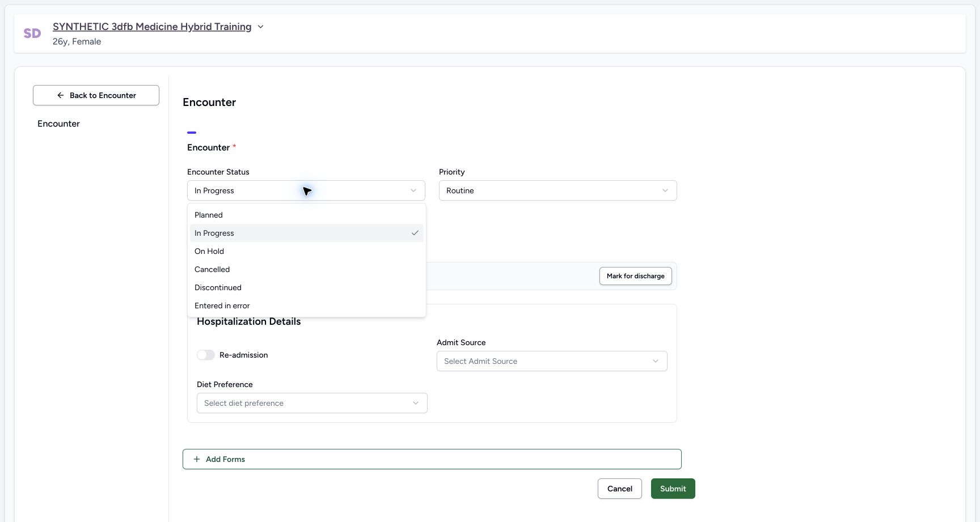Cancel the encounter form
Image resolution: width=980 pixels, height=522 pixels.
[x=619, y=489]
